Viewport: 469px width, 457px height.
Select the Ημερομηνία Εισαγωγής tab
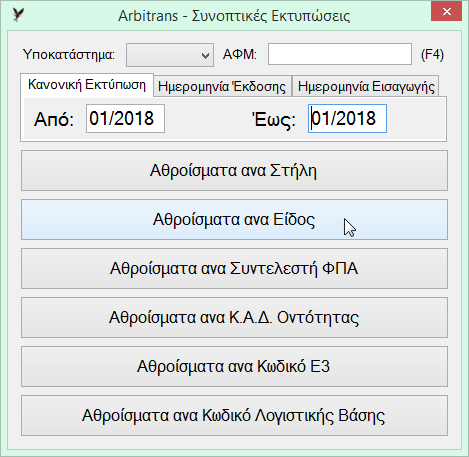pyautogui.click(x=366, y=86)
